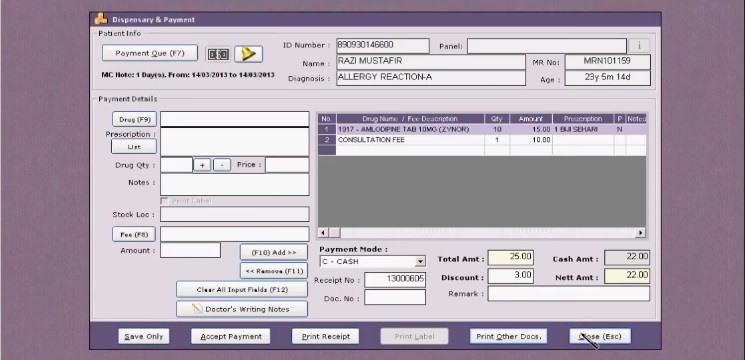Click the Dispensary & Payment title icon
The image size is (745, 360).
101,19
